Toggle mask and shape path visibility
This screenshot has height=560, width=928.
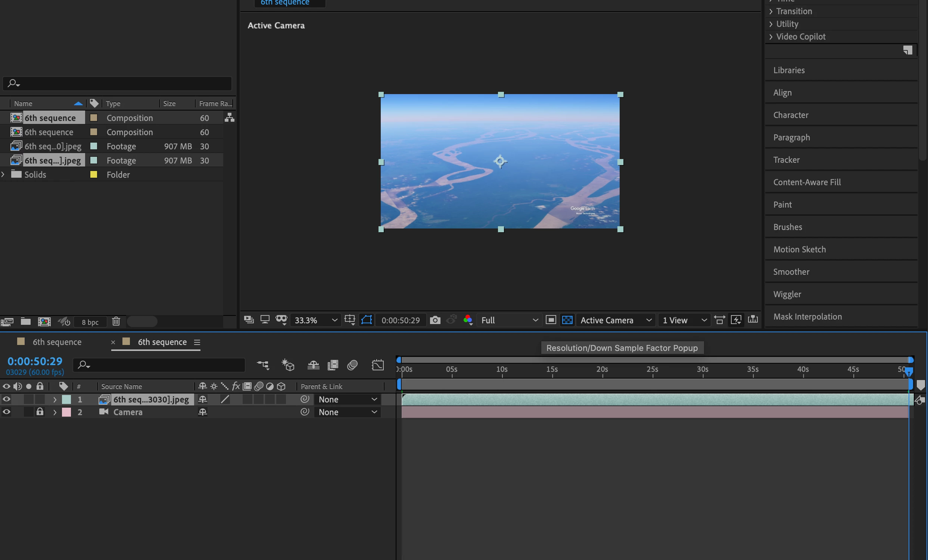click(x=367, y=320)
